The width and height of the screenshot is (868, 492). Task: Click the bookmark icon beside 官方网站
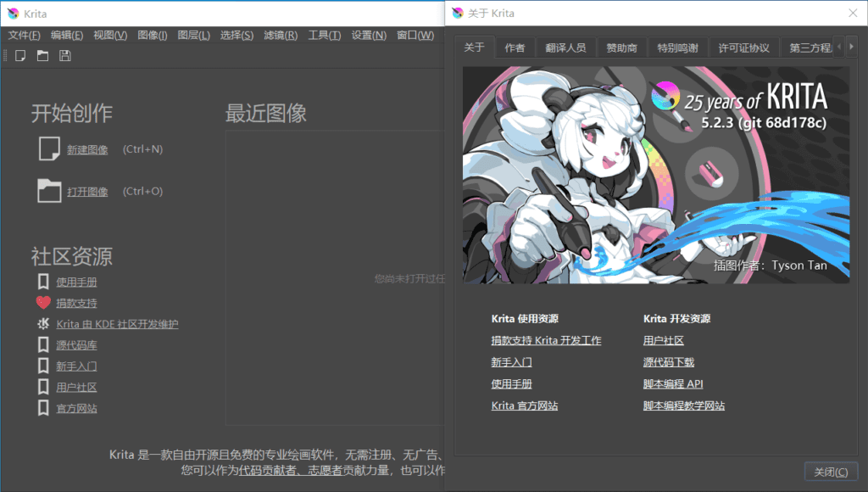point(43,408)
